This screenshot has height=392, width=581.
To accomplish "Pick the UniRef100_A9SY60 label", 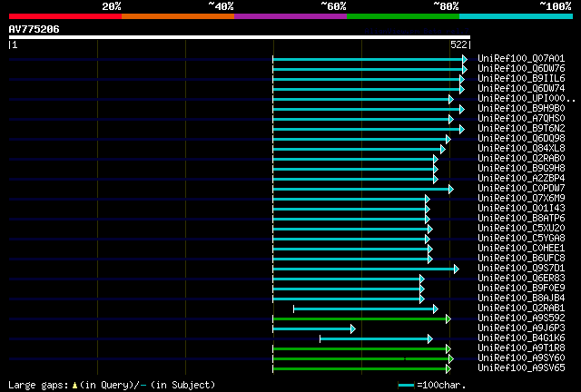I will coord(521,358).
